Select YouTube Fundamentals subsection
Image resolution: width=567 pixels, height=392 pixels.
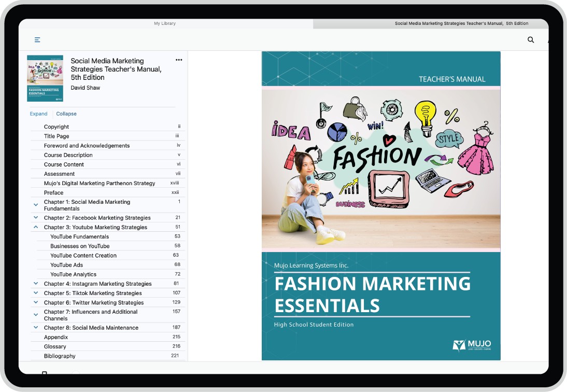(79, 236)
